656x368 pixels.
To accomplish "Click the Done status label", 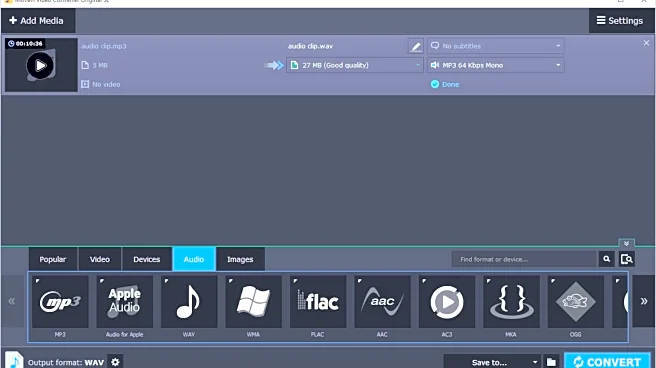I will pos(450,84).
